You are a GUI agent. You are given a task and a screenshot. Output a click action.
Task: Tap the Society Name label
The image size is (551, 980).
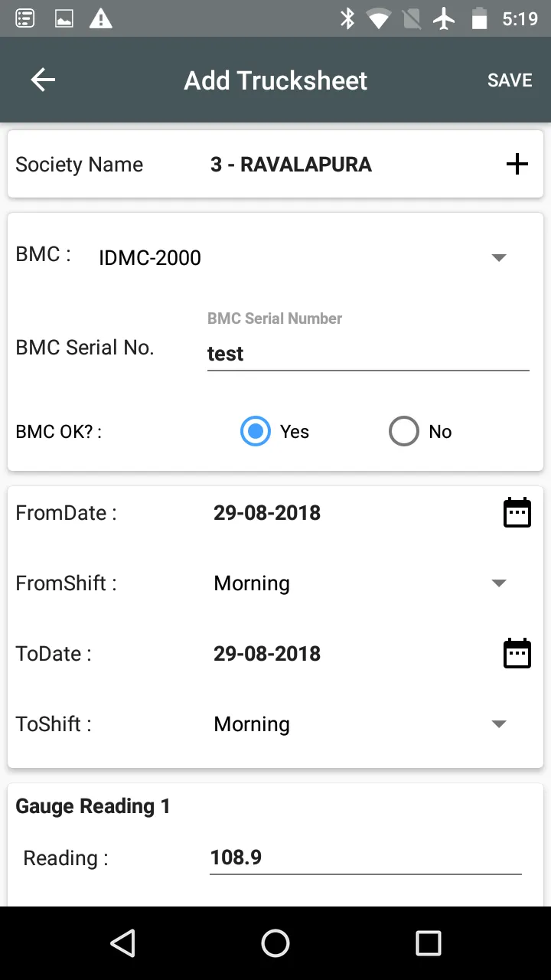80,165
